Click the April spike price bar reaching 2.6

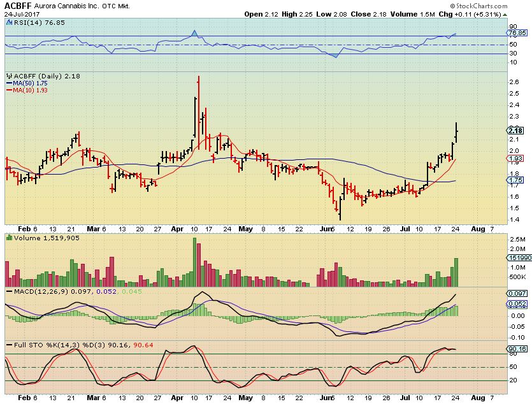coord(199,113)
